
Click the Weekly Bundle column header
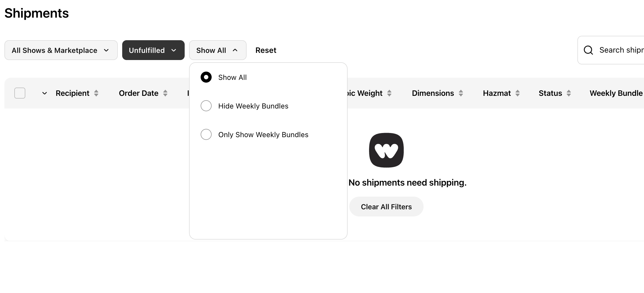[616, 93]
